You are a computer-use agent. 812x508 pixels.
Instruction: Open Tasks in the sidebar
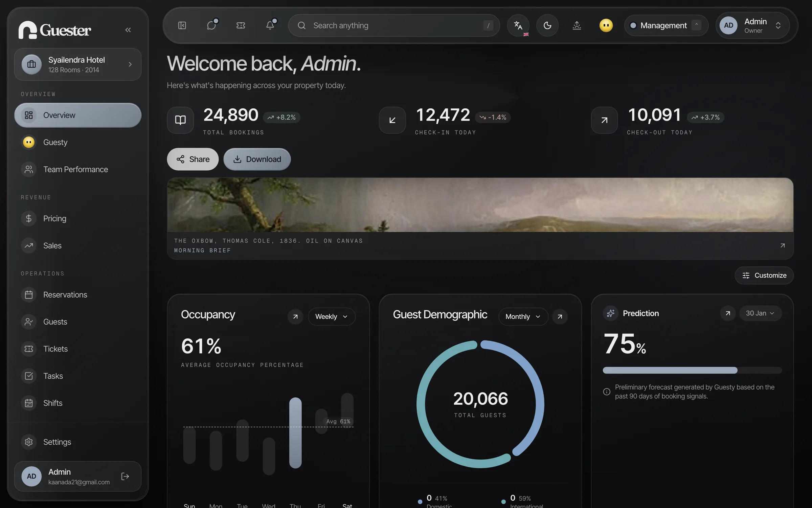click(78, 376)
